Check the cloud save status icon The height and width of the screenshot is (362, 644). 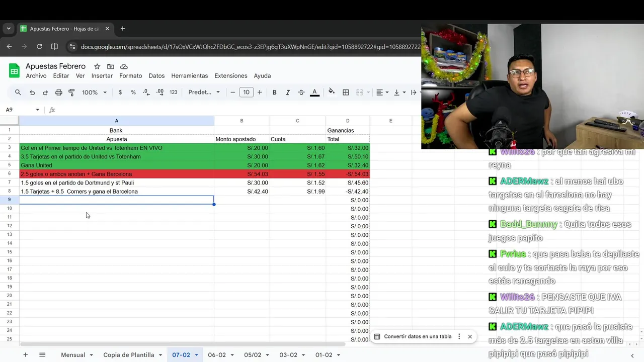point(124,66)
